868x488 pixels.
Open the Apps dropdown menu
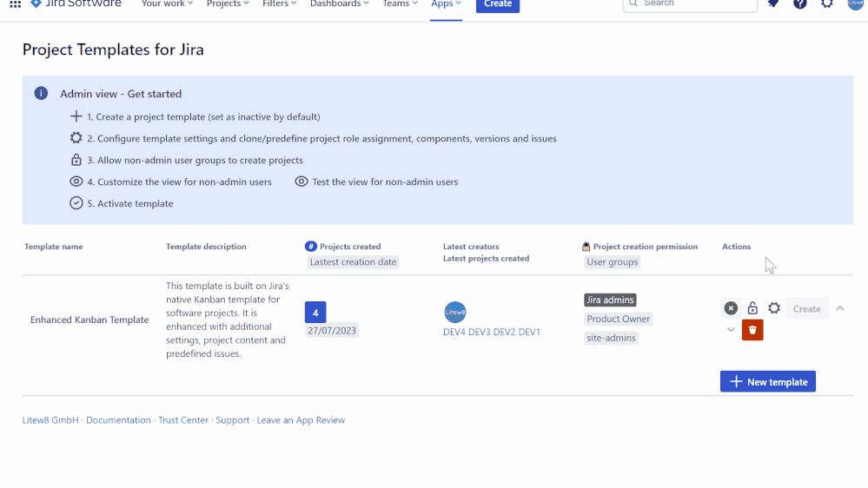tap(446, 3)
